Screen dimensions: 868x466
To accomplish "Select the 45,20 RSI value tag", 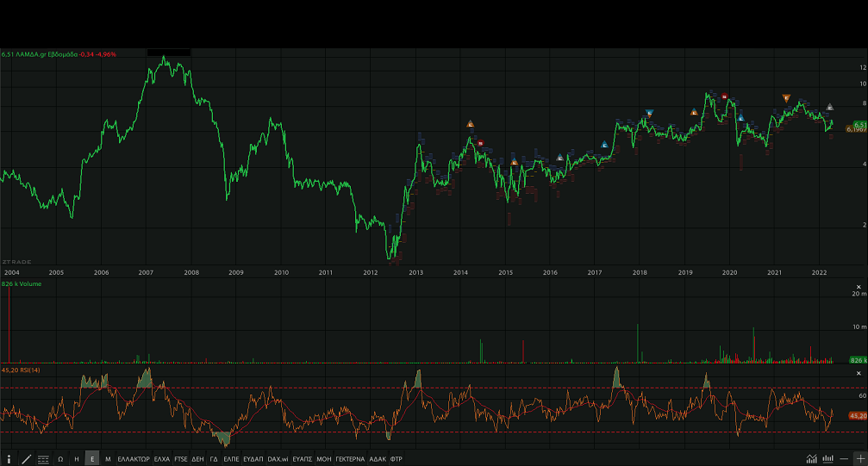I will tap(858, 416).
